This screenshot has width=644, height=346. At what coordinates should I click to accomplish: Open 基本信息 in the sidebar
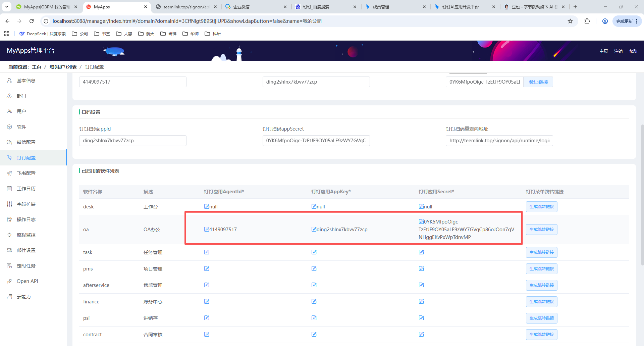coord(33,81)
